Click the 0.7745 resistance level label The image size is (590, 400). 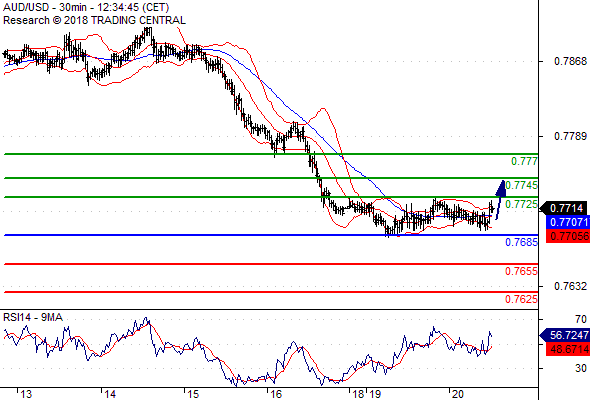(521, 185)
